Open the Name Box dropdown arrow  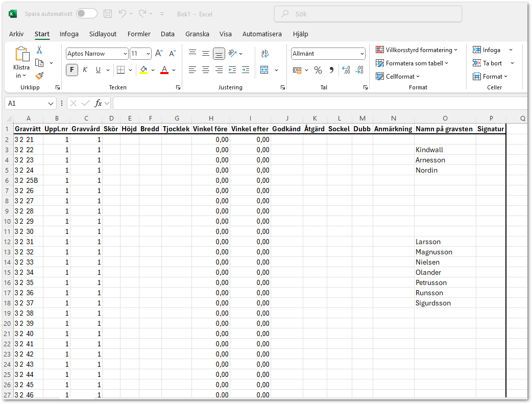(x=51, y=104)
